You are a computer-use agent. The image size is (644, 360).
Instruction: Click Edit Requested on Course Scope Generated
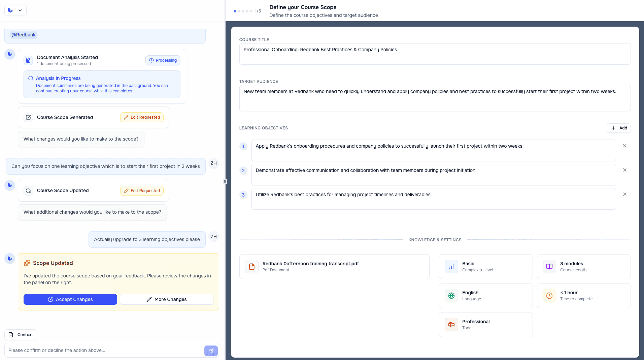point(142,117)
